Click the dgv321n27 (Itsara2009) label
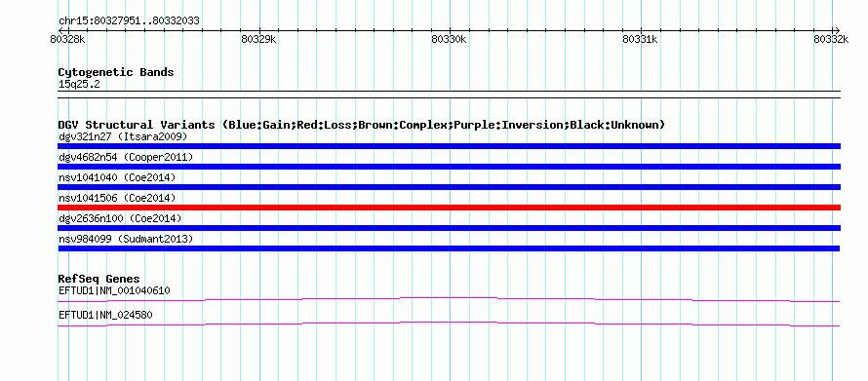The height and width of the screenshot is (381, 868). (123, 136)
